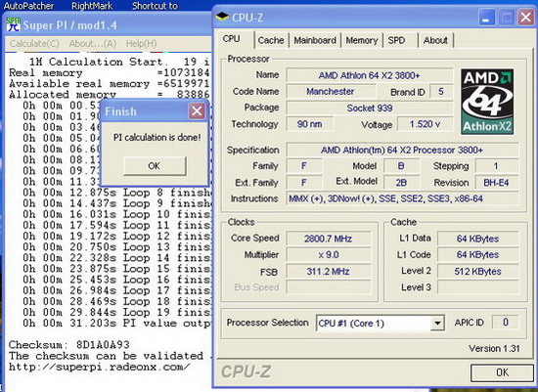Viewport: 538px width, 392px height.
Task: Click the CPU #1 (Core 1) combo box
Action: [x=380, y=323]
